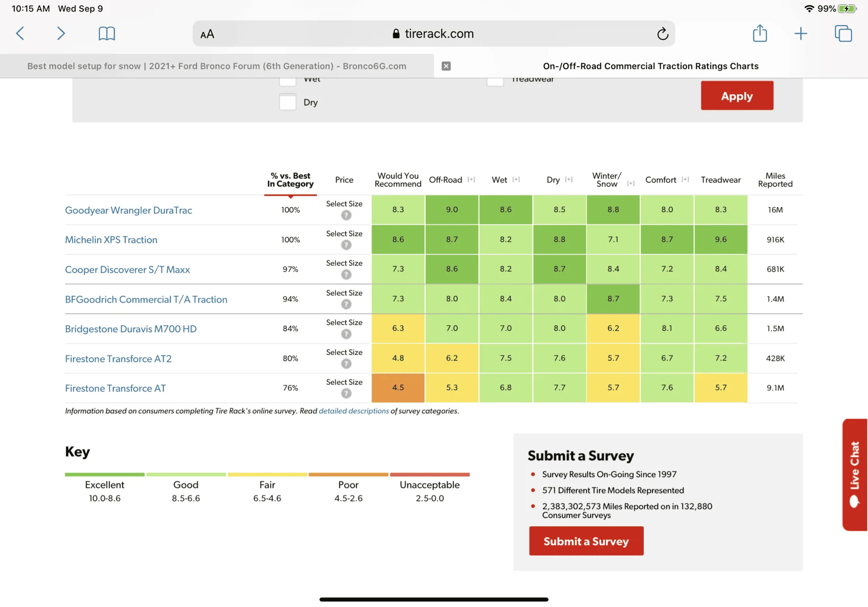The width and height of the screenshot is (868, 607).
Task: Click help icon under Firestone Transforce AT2 Select Size
Action: coord(346,364)
